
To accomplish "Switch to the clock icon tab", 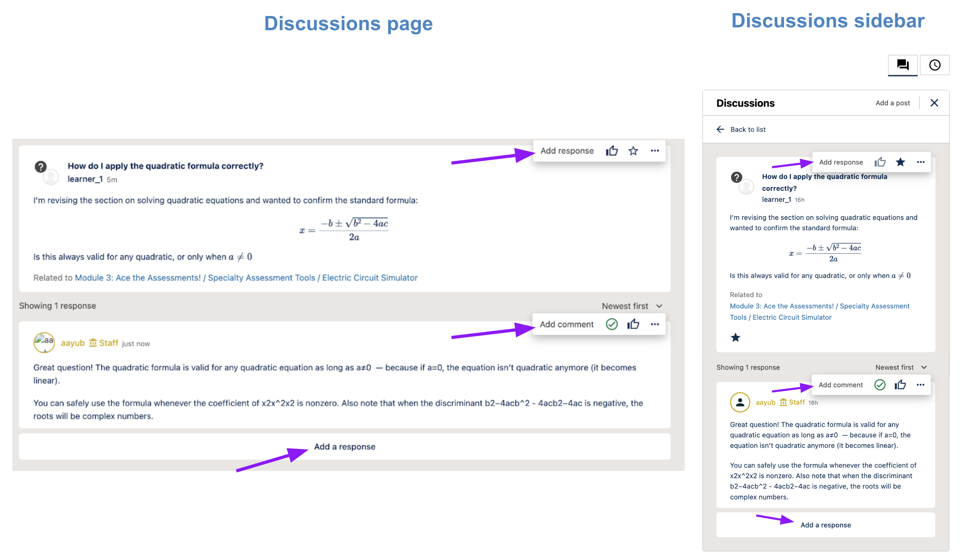I will pos(934,65).
